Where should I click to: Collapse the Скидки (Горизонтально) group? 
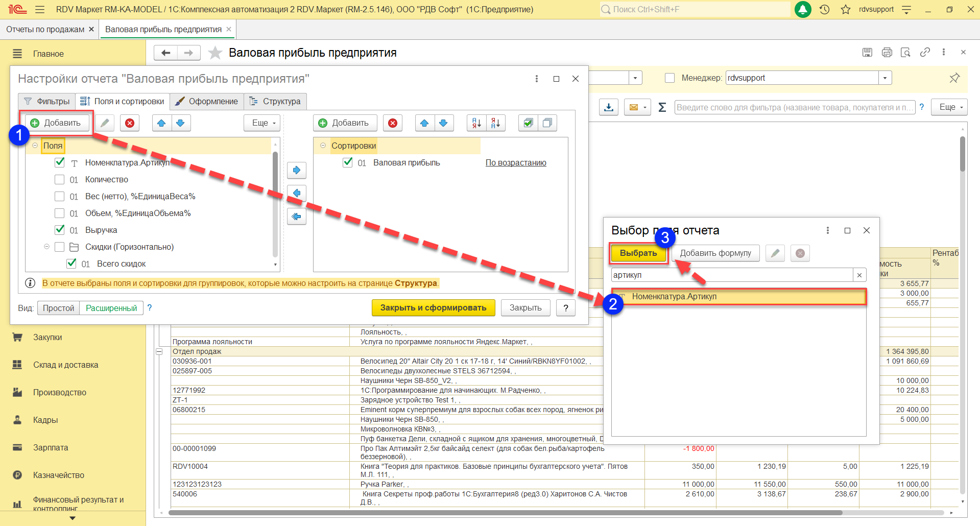pyautogui.click(x=46, y=247)
